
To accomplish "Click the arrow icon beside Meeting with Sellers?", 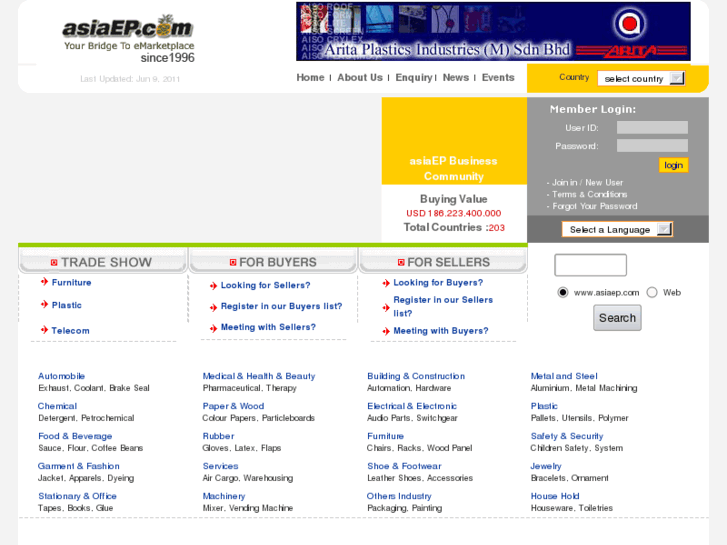I will tap(213, 328).
